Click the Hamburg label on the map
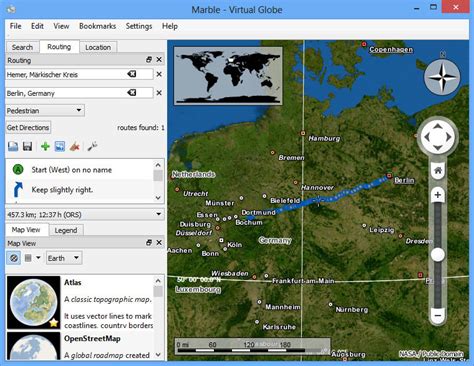 point(324,138)
